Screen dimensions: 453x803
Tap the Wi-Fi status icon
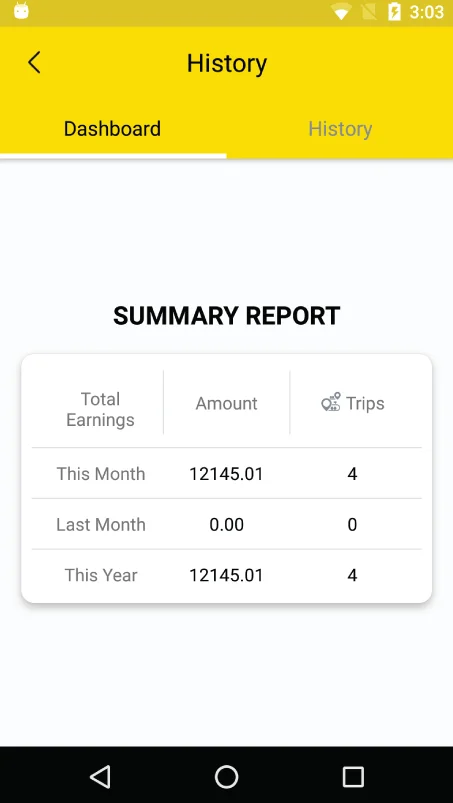(x=341, y=12)
